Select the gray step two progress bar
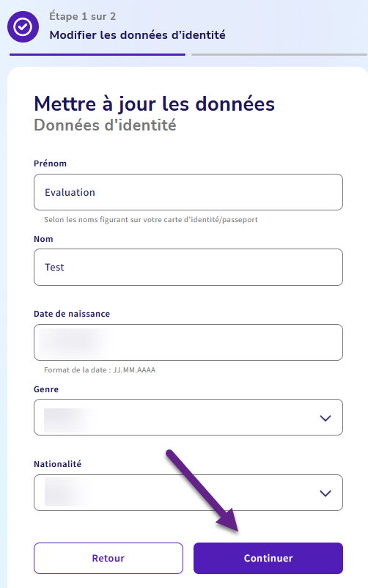 [x=279, y=55]
